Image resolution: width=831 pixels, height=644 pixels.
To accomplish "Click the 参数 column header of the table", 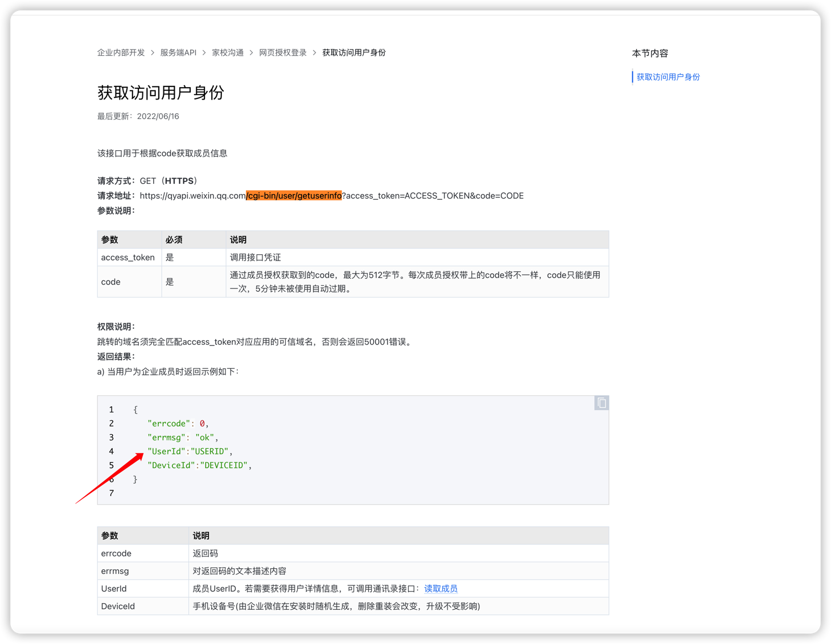I will (x=109, y=240).
